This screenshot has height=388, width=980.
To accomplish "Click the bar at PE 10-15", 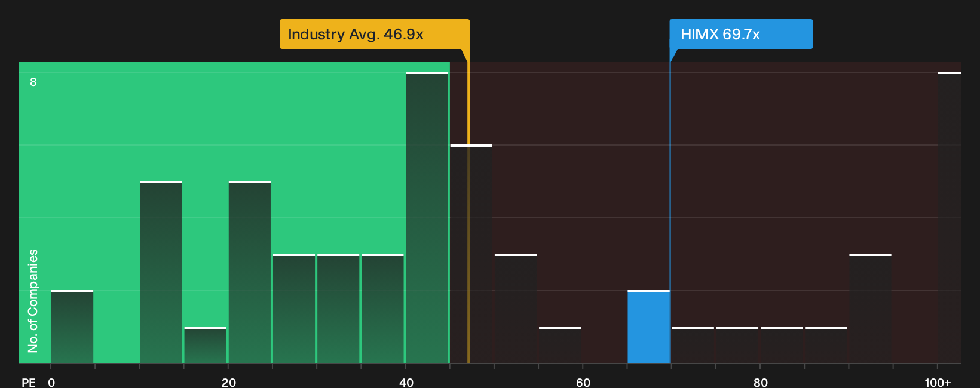I will (161, 272).
